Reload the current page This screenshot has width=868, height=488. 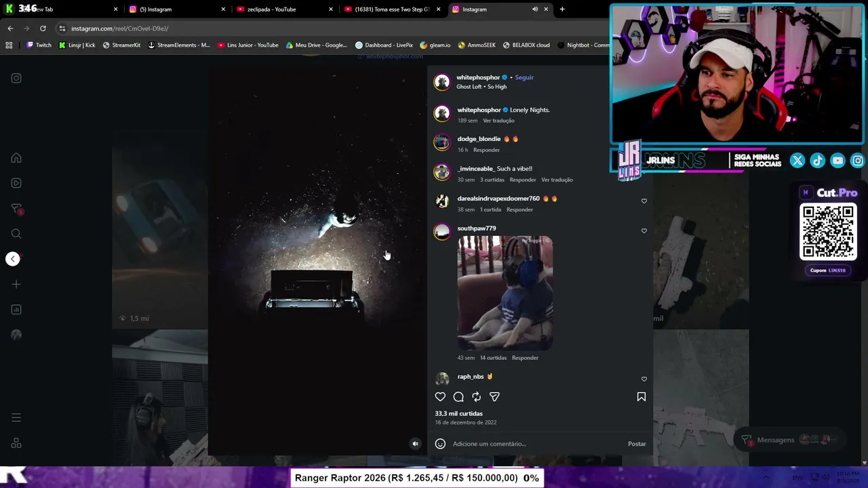point(43,28)
